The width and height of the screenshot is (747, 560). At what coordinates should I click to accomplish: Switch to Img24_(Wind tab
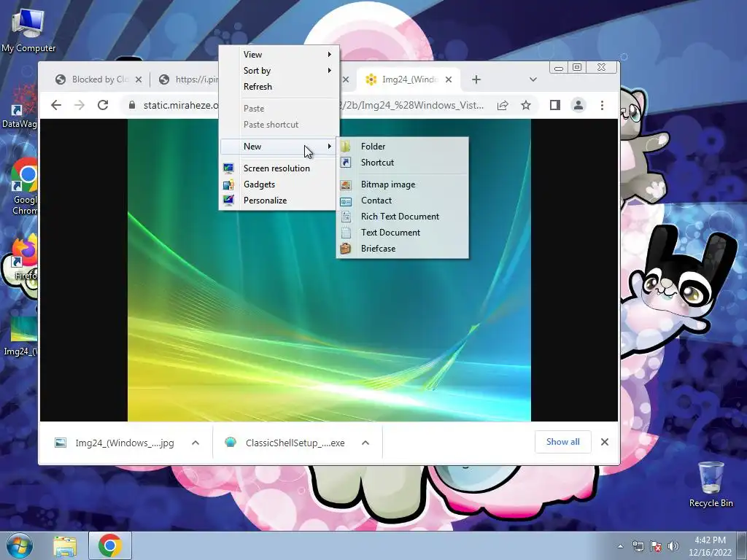(x=410, y=79)
